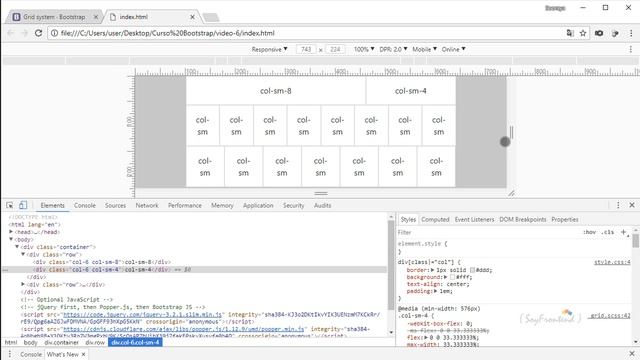Close the bottom drawer
Screen dimensions: 640x360
tap(632, 353)
